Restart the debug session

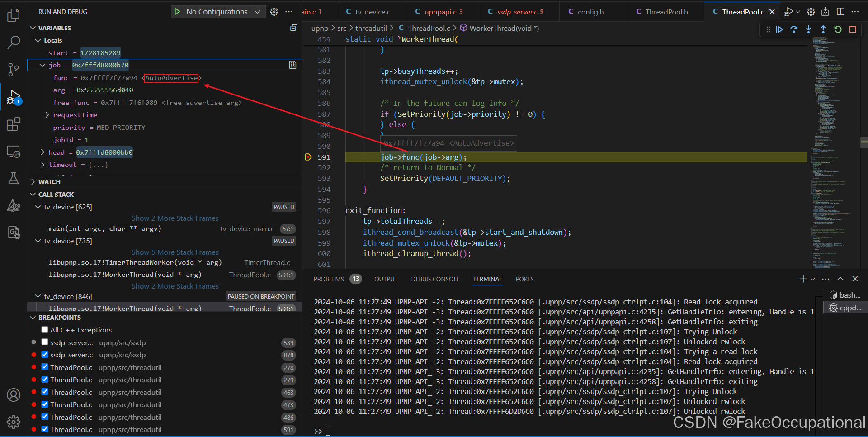pyautogui.click(x=838, y=29)
